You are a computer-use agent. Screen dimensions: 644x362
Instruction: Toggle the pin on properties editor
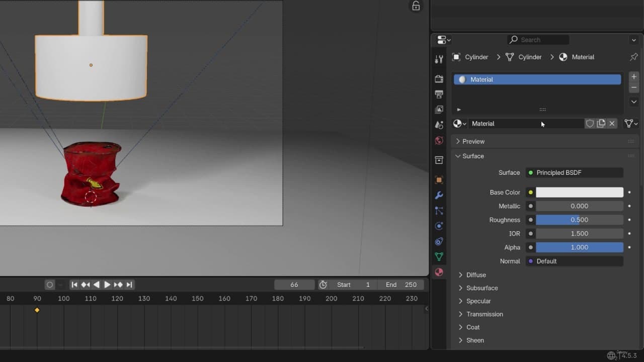pyautogui.click(x=634, y=57)
